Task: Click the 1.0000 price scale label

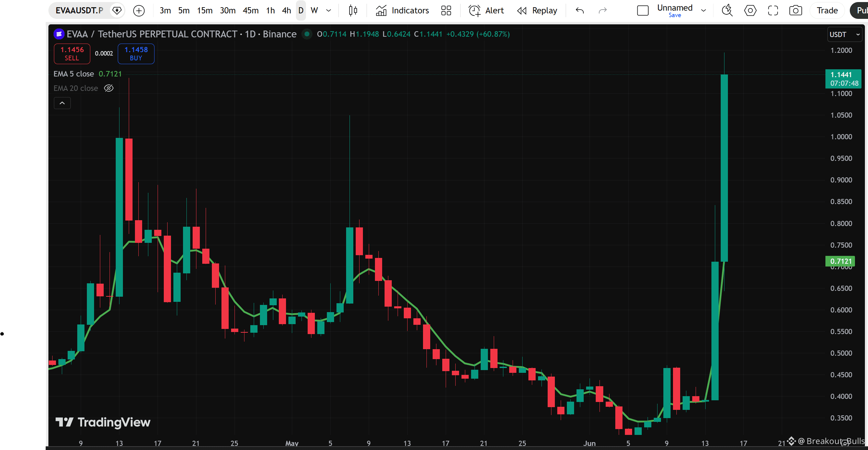Action: pyautogui.click(x=841, y=137)
